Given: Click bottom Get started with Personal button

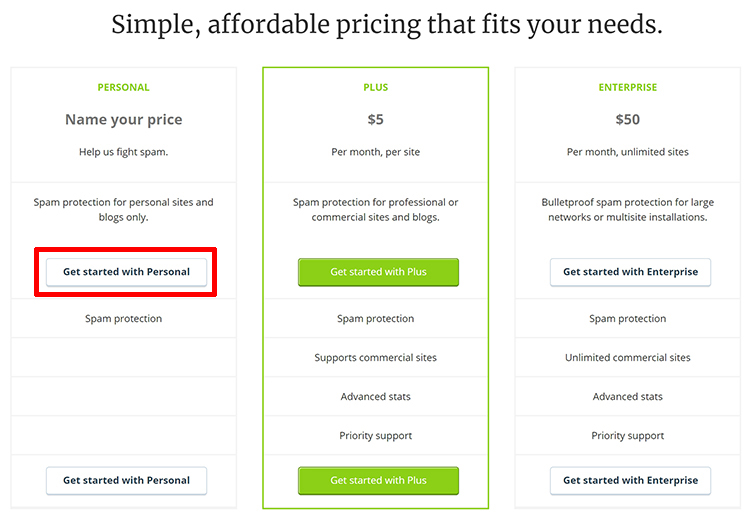Looking at the screenshot, I should tap(126, 480).
